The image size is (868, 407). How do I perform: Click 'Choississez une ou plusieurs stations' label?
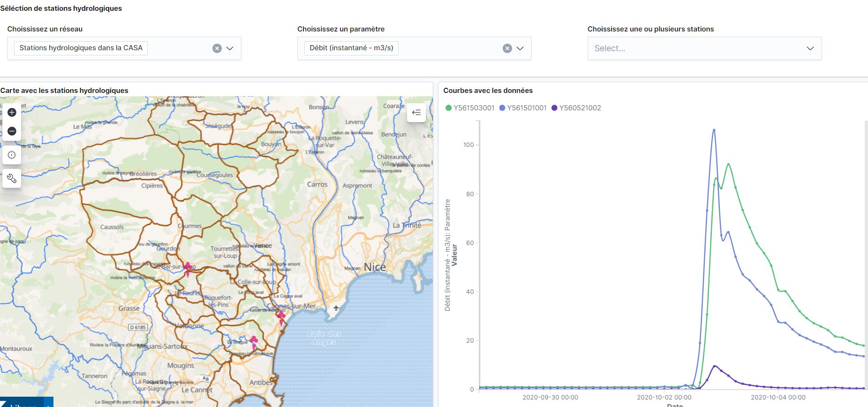(x=651, y=29)
